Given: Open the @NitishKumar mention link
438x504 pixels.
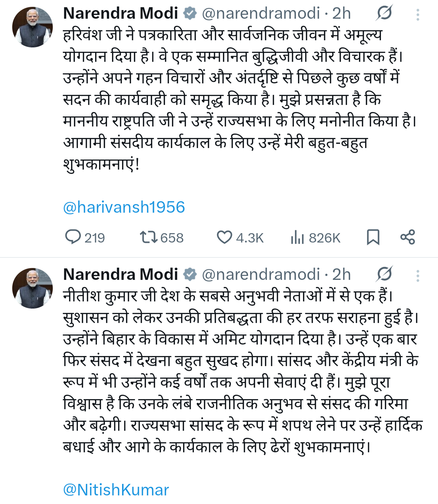Looking at the screenshot, I should [116, 490].
